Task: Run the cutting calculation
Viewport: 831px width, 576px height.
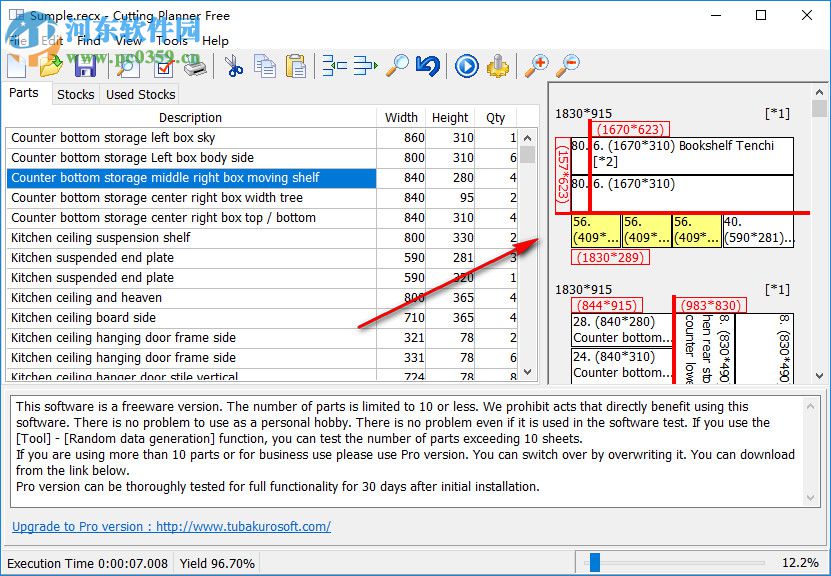Action: pyautogui.click(x=465, y=66)
